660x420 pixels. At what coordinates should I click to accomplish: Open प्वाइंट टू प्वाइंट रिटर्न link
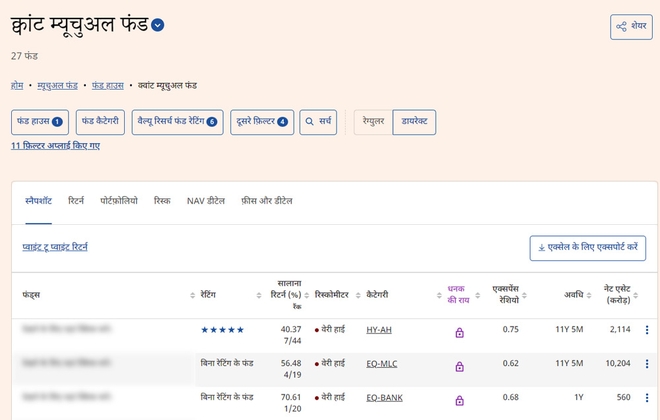point(55,246)
